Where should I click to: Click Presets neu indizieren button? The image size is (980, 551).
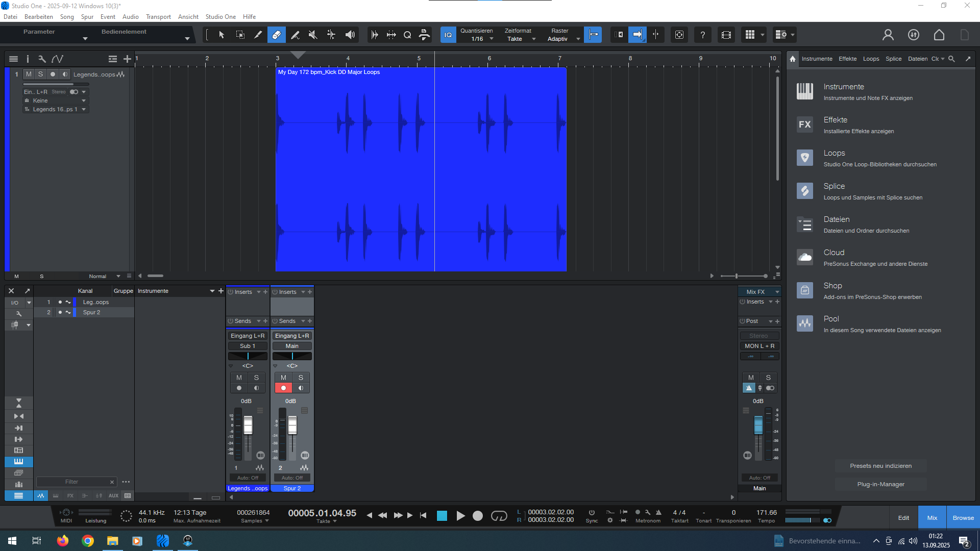coord(880,466)
